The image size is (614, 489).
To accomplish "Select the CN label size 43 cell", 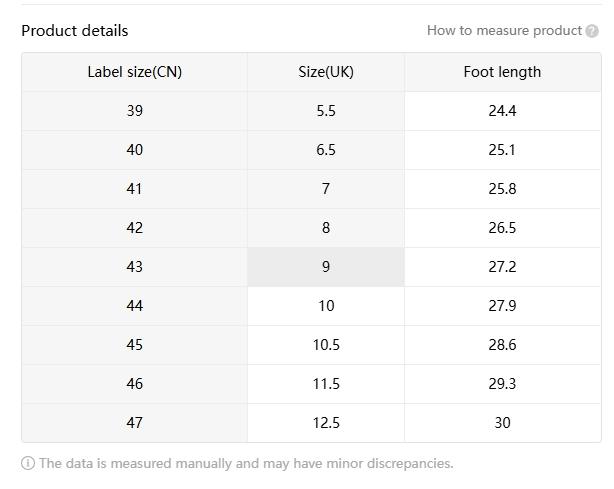I will point(135,267).
